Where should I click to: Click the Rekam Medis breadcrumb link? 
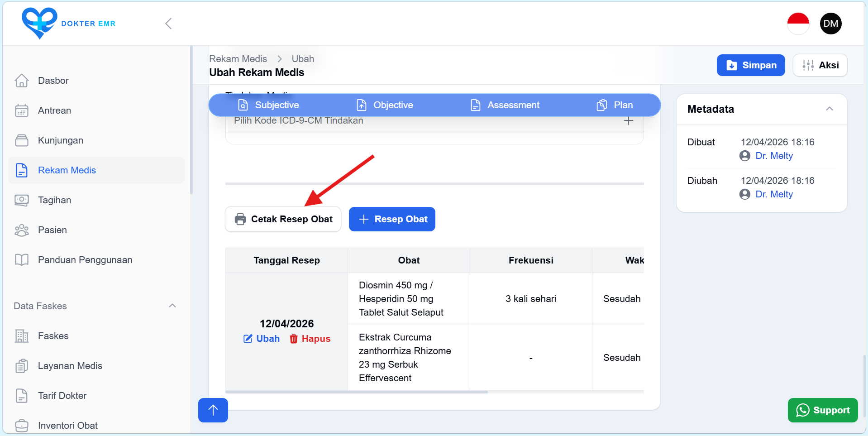(238, 59)
